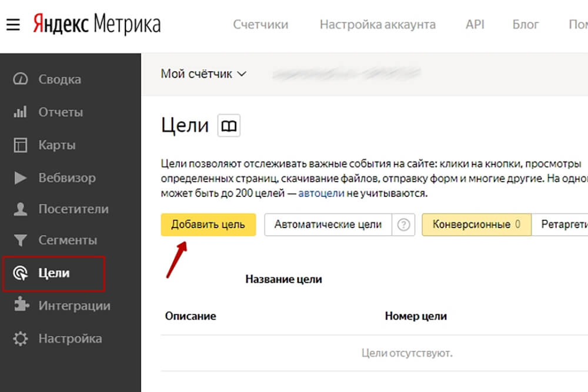Select Интеграции in the sidebar
The width and height of the screenshot is (588, 392).
pyautogui.click(x=75, y=306)
